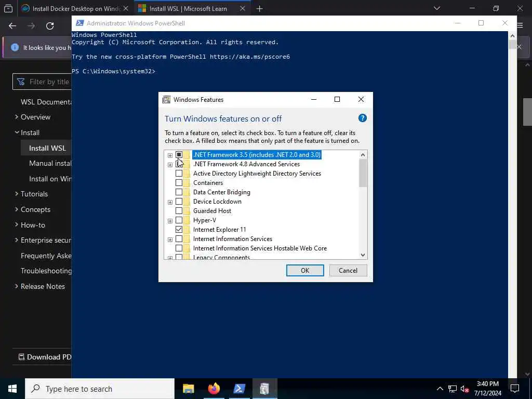
Task: Reload the browser page
Action: [50, 26]
